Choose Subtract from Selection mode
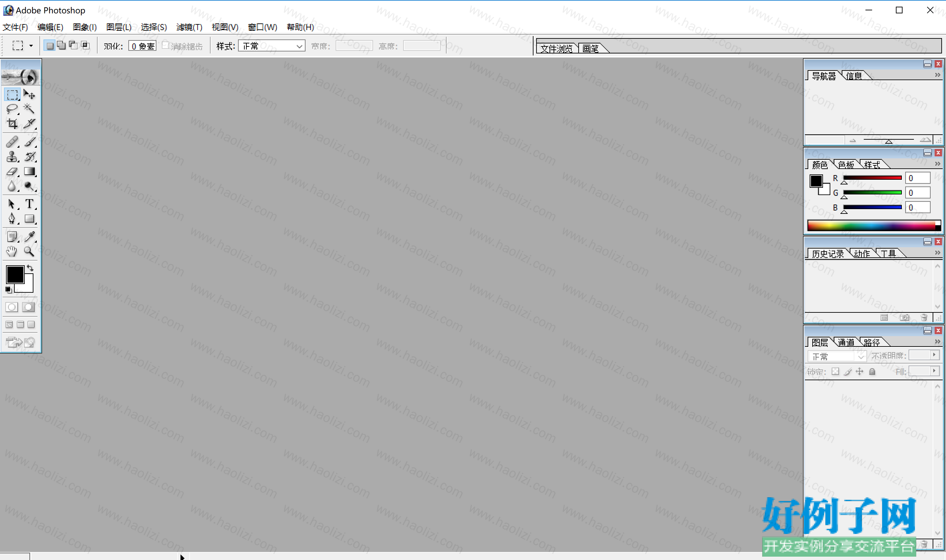This screenshot has width=946, height=560. coord(73,46)
